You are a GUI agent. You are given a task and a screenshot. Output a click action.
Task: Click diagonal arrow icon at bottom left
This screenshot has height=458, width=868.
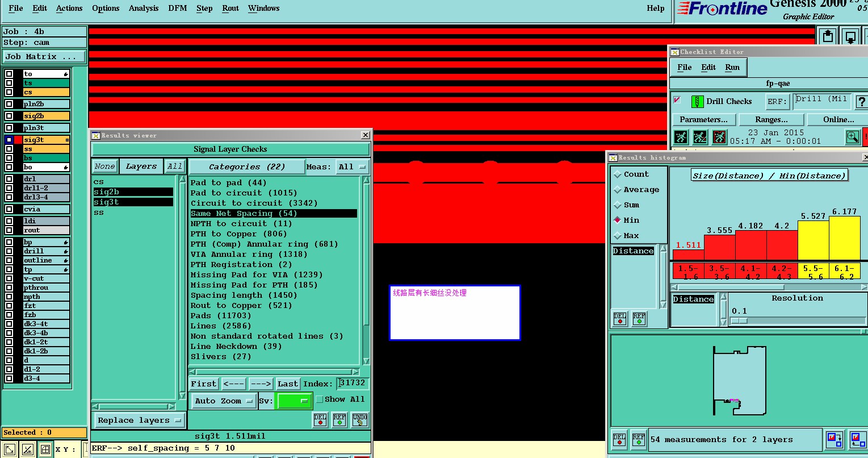10,449
